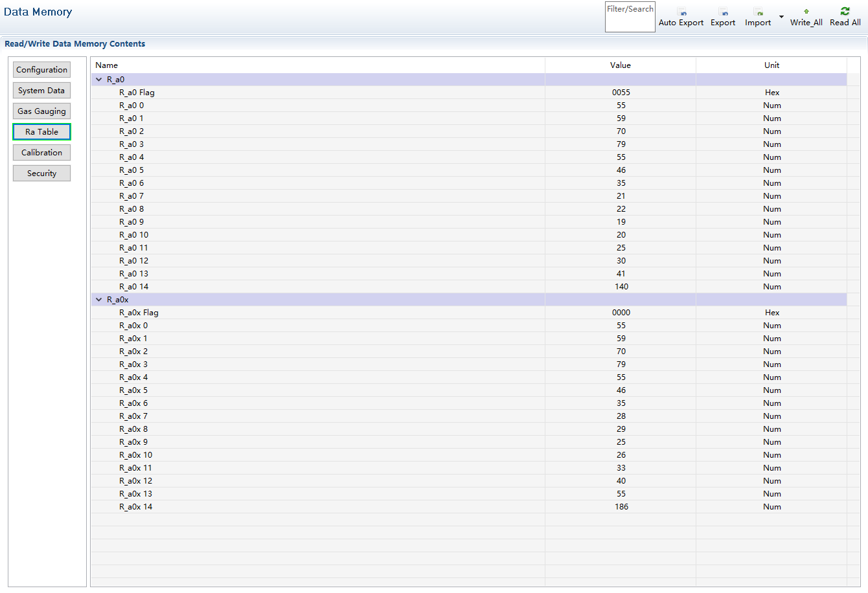868x593 pixels.
Task: Select the R_a0 12 row name
Action: click(x=134, y=261)
